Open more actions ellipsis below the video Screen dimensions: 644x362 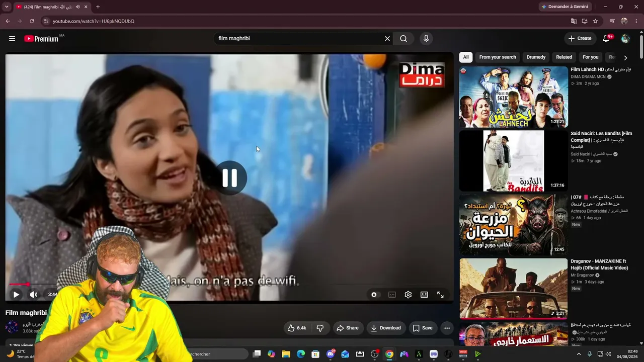click(x=447, y=328)
